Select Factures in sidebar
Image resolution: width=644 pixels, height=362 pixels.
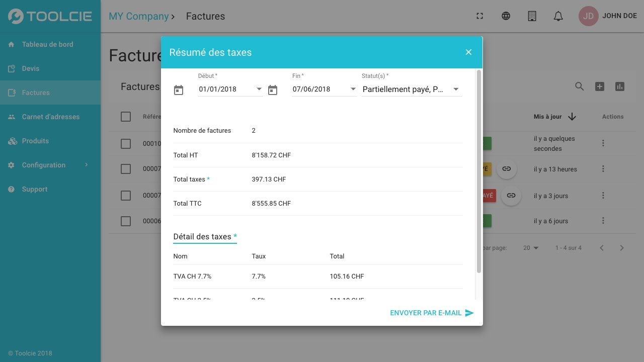(50, 93)
